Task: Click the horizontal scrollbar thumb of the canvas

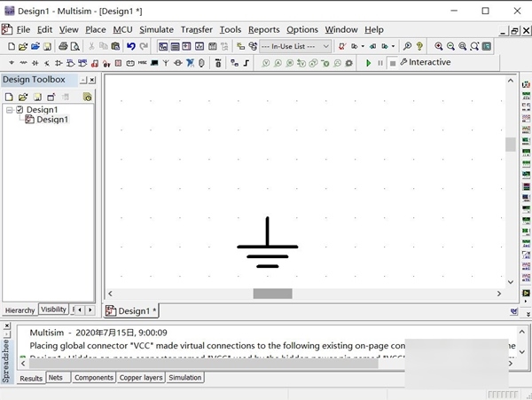Action: (x=272, y=294)
